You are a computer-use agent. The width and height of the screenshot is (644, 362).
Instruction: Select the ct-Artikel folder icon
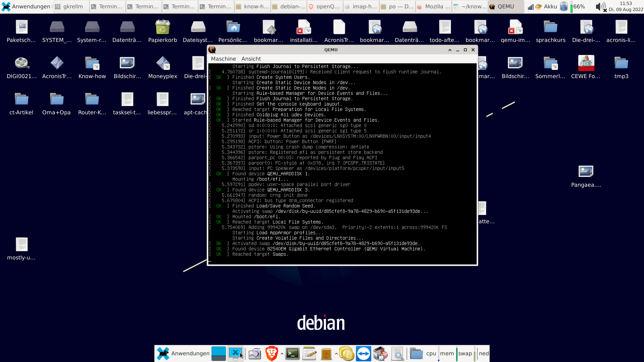click(21, 104)
